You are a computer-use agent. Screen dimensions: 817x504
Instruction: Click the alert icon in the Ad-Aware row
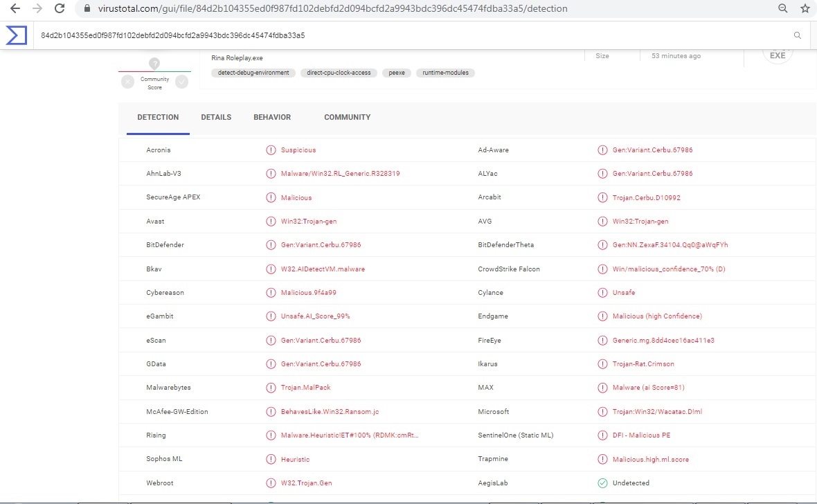tap(602, 150)
